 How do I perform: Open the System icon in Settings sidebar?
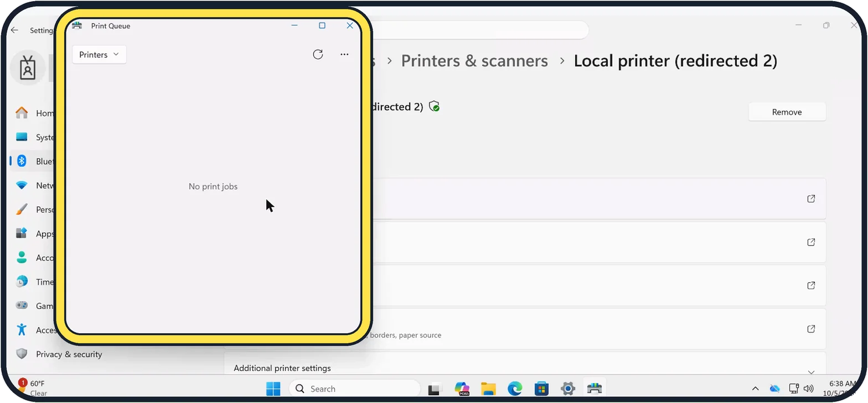tap(22, 137)
